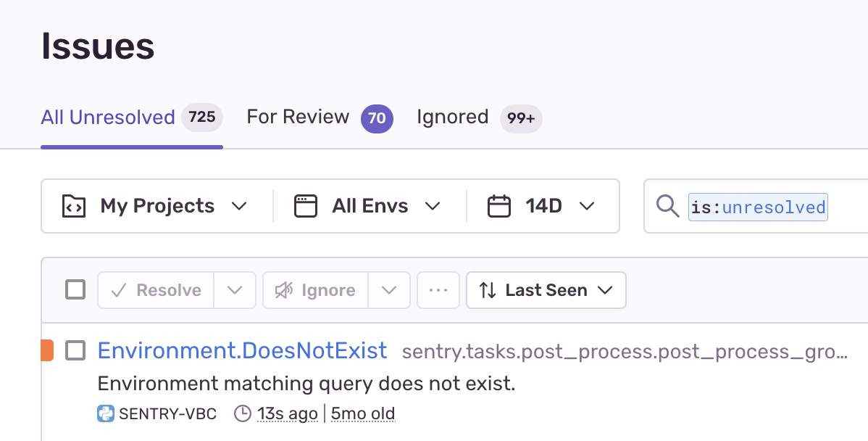Open the three-dots more actions button
This screenshot has width=868, height=441.
438,289
